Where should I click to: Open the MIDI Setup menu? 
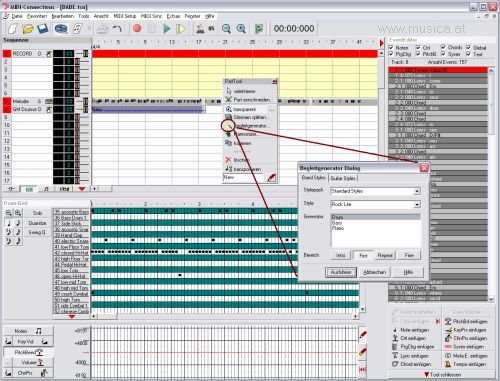125,16
